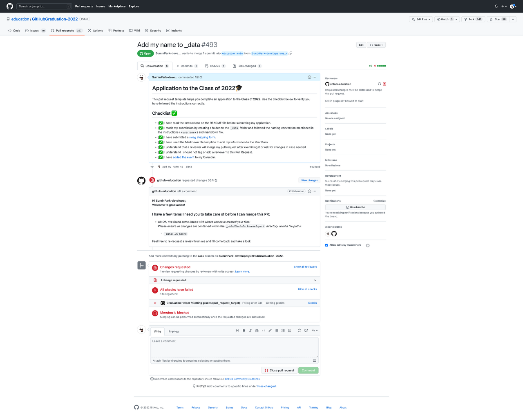Hide all checks list
The width and height of the screenshot is (523, 420).
[x=307, y=289]
